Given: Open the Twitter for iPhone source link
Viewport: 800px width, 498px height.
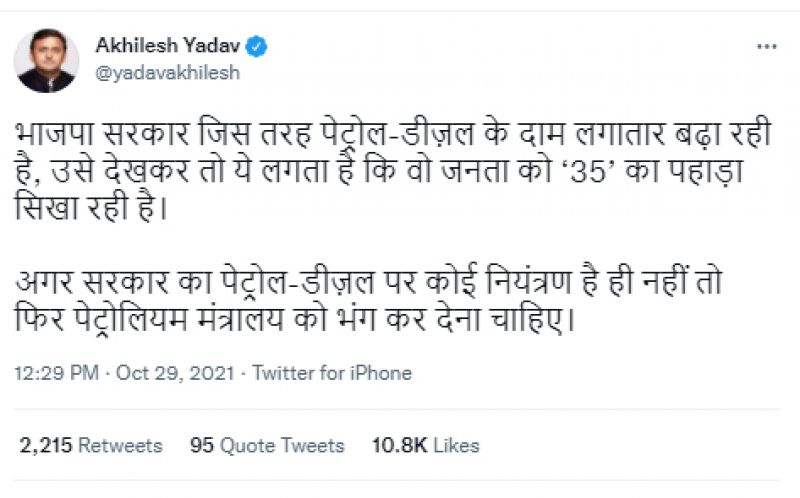Looking at the screenshot, I should [331, 373].
